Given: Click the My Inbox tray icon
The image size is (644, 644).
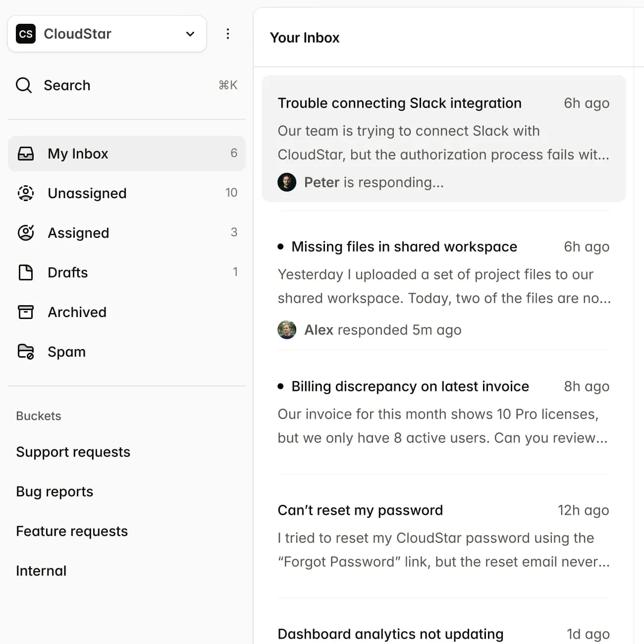Looking at the screenshot, I should [x=26, y=154].
